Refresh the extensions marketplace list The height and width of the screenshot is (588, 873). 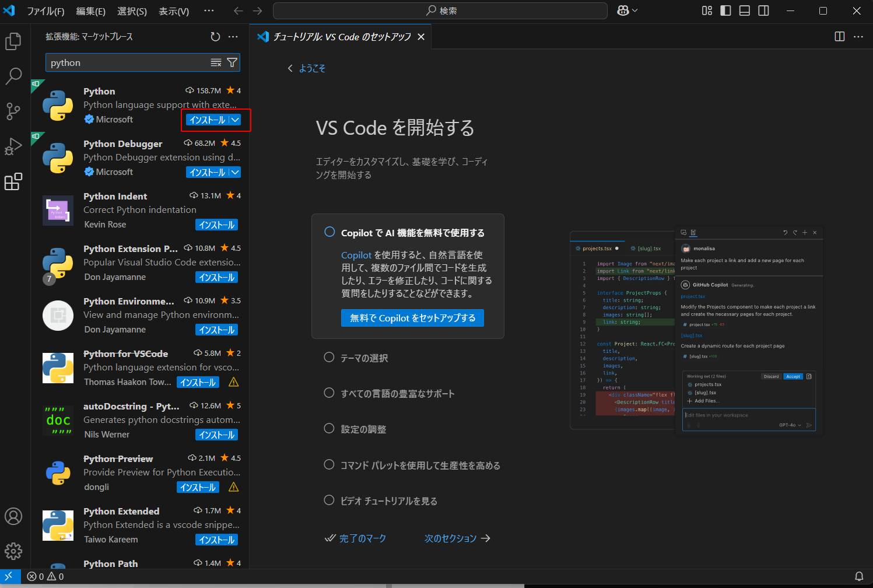point(215,37)
